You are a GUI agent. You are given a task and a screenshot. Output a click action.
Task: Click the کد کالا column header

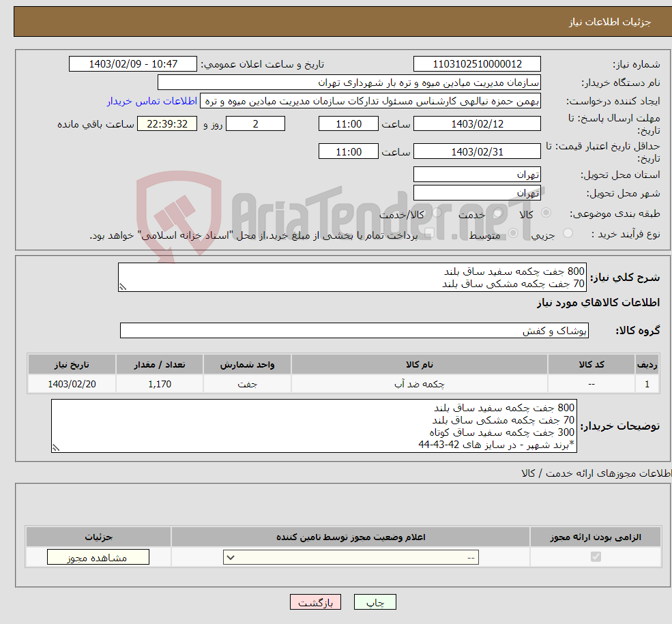click(x=591, y=365)
